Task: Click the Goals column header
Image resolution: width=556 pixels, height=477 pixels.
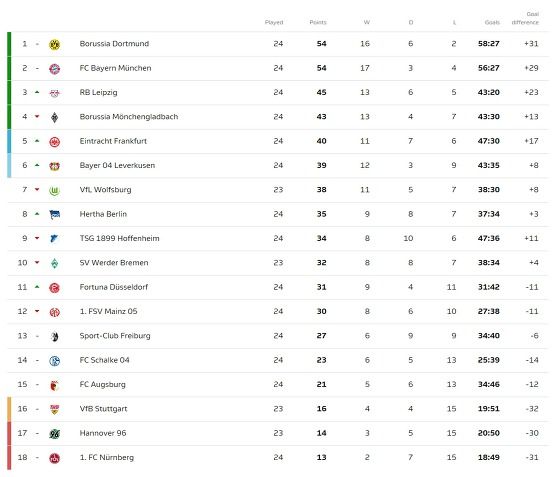Action: point(492,22)
